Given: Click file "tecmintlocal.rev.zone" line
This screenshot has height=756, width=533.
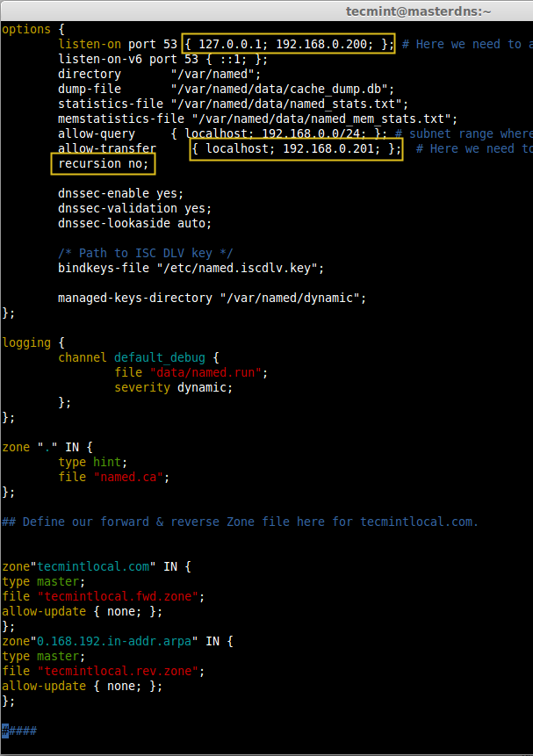Looking at the screenshot, I should point(104,672).
